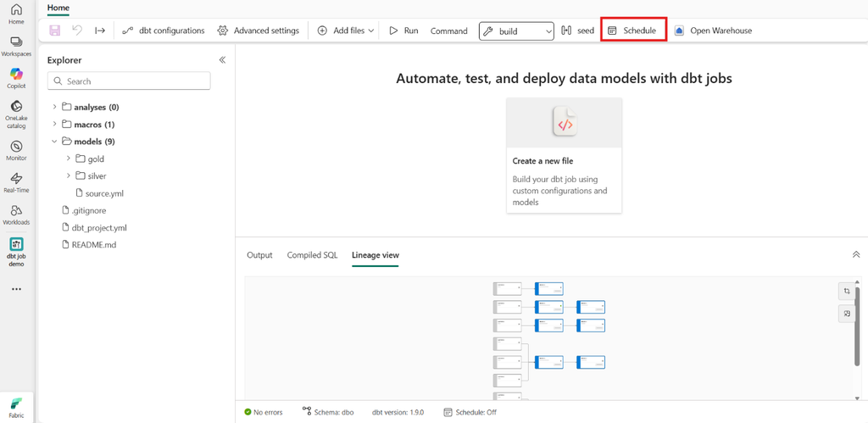Open Advanced settings
Screen dimensions: 868x423
pyautogui.click(x=258, y=31)
